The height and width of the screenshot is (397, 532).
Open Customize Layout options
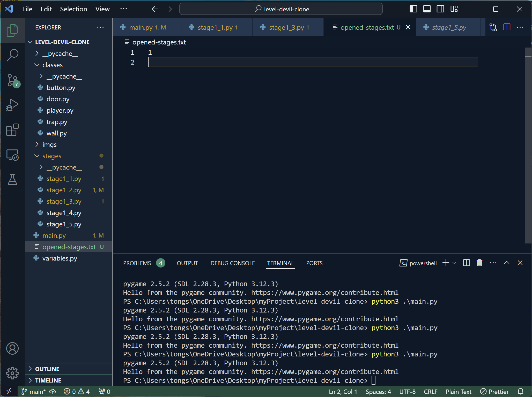pos(454,9)
